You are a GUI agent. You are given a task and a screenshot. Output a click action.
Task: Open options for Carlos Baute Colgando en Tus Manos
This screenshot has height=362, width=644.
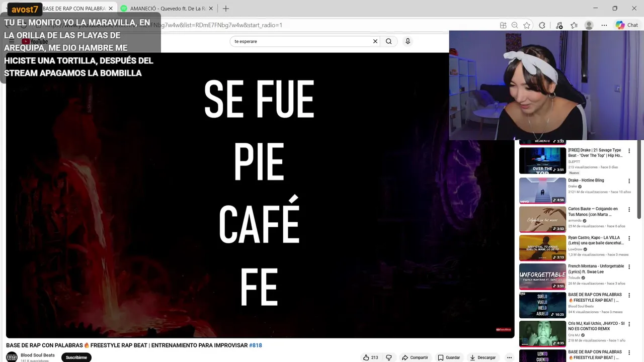point(629,210)
